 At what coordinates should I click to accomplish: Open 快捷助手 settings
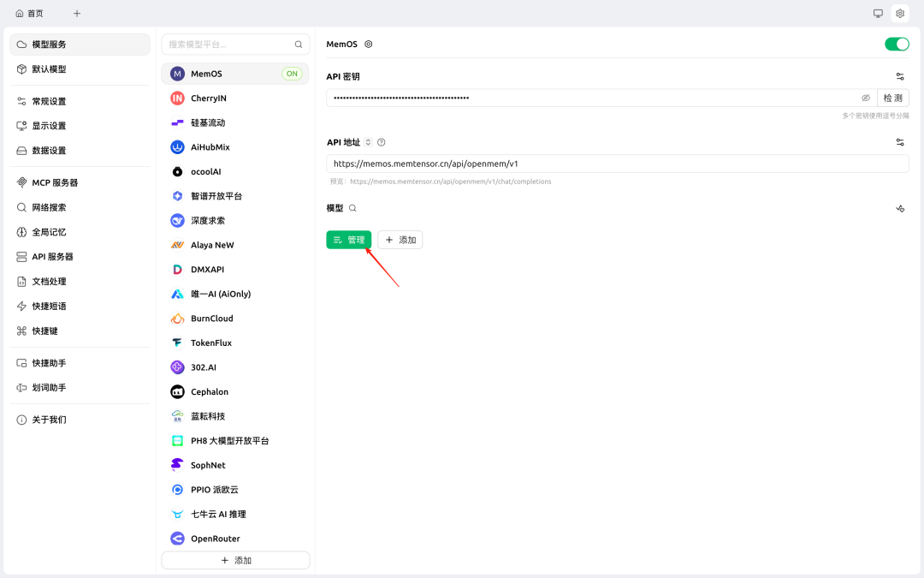[80, 363]
